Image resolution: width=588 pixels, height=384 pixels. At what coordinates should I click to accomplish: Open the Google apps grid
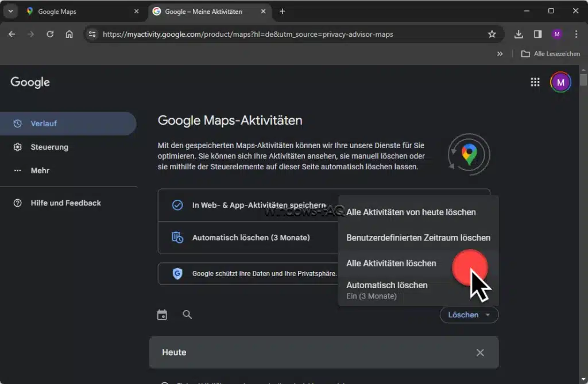pos(535,82)
